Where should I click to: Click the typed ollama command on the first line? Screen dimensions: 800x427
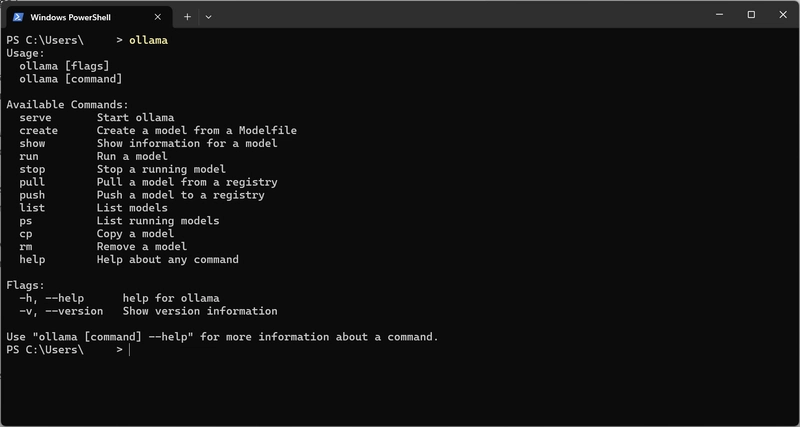(149, 40)
